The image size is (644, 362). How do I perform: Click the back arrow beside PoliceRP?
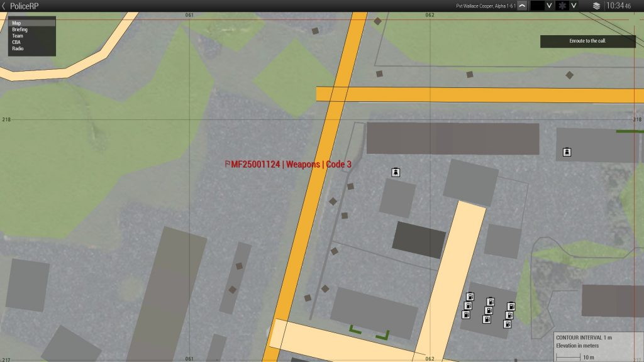4,6
